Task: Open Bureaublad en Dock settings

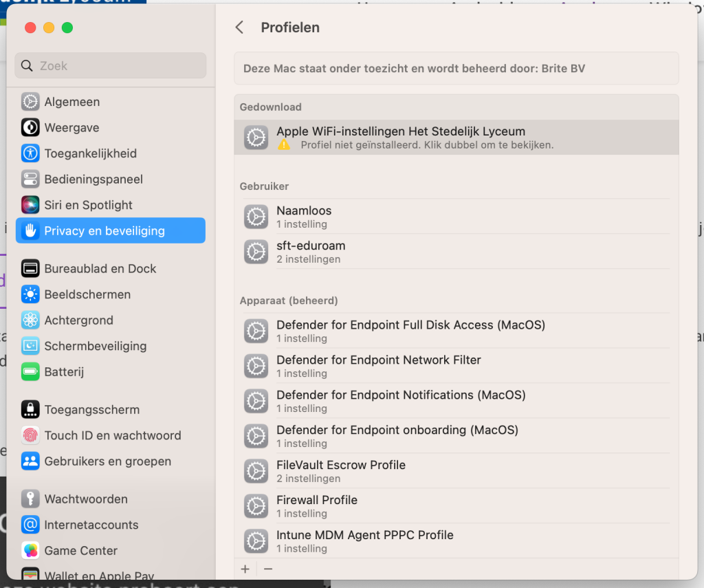Action: click(100, 269)
